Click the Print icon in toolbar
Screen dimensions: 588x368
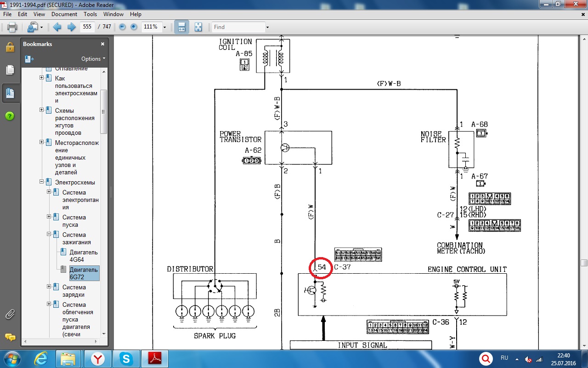coord(11,27)
